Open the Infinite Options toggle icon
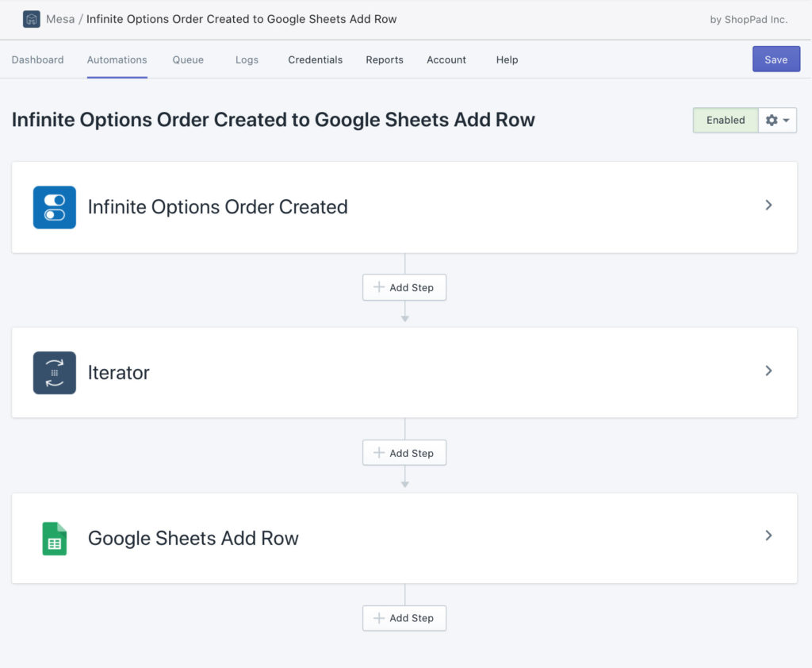The height and width of the screenshot is (668, 812). tap(55, 207)
